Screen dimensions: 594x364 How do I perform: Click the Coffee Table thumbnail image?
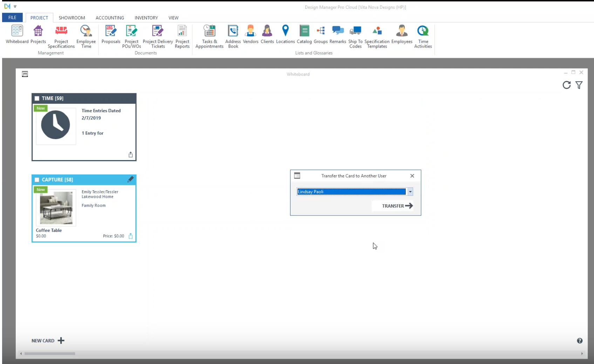56,207
